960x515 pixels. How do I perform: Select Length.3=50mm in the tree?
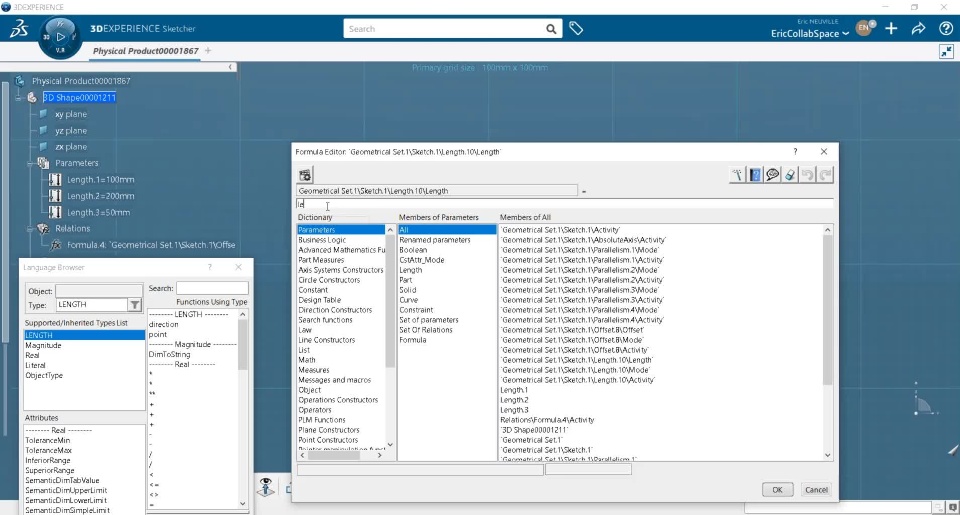tap(99, 212)
